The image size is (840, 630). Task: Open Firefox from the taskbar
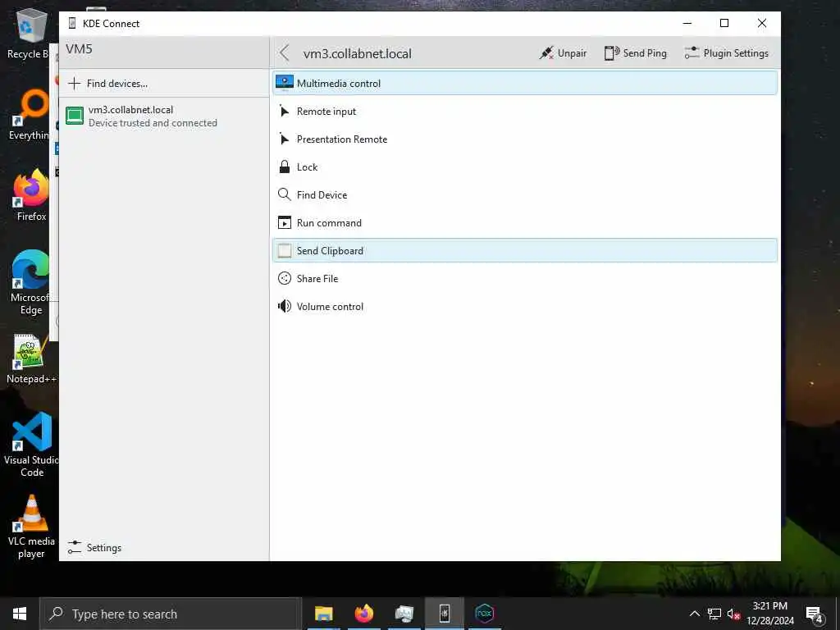[x=363, y=614]
